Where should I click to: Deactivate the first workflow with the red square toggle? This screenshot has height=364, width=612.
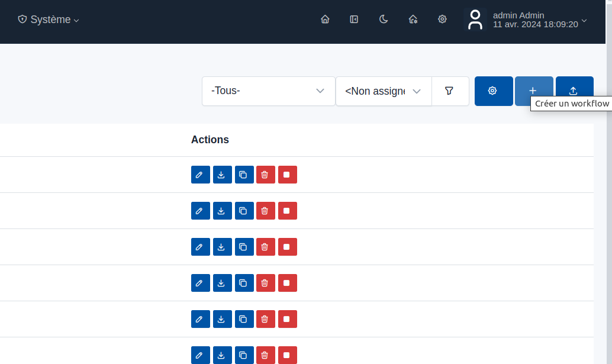tap(287, 175)
